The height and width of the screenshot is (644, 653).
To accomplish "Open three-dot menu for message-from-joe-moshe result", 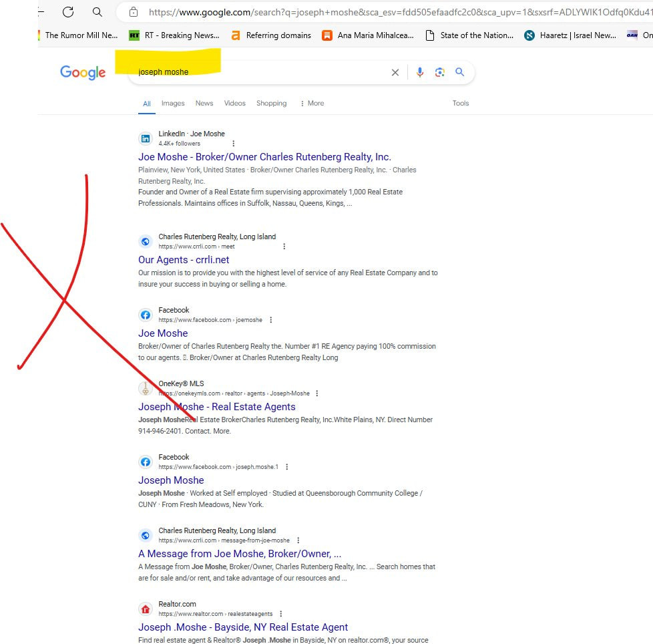I will pos(298,540).
